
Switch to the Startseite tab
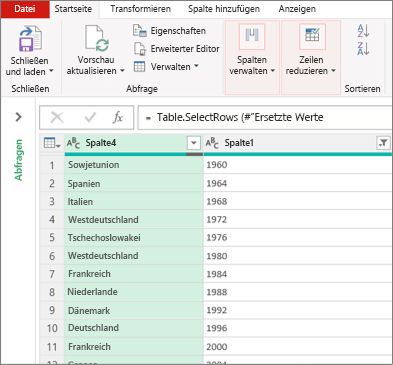coord(73,9)
